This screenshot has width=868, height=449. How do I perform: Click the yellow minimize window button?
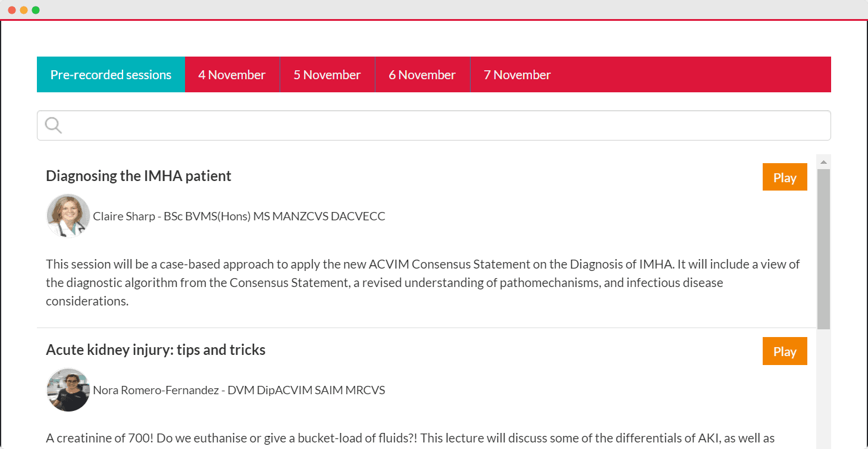click(x=24, y=10)
